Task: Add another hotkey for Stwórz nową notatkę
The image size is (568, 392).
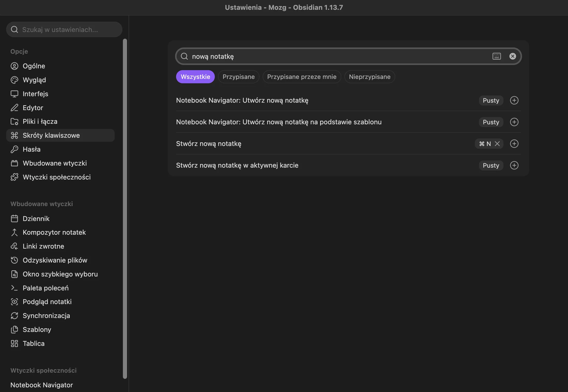Action: click(514, 144)
